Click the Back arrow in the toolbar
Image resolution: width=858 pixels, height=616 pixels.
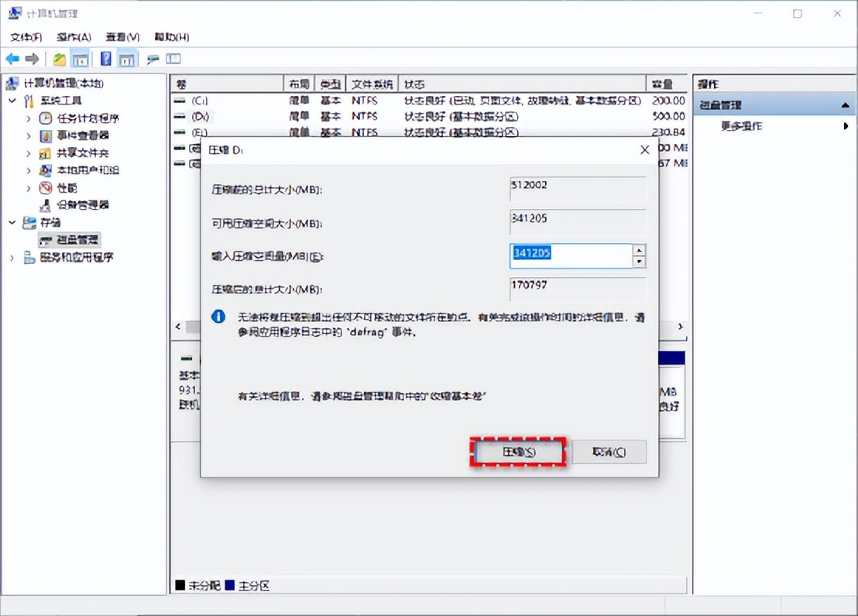pos(12,59)
